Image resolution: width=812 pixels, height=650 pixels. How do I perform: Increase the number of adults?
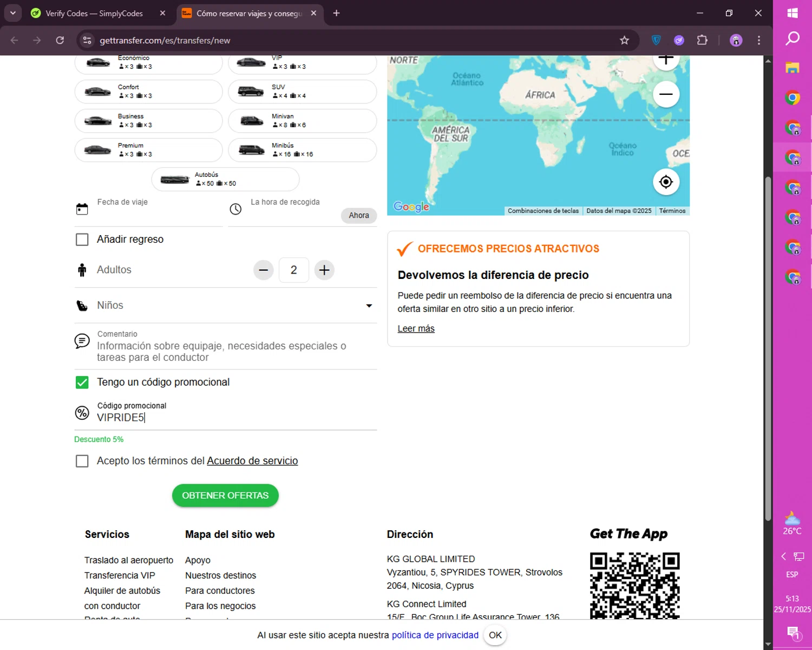tap(324, 270)
